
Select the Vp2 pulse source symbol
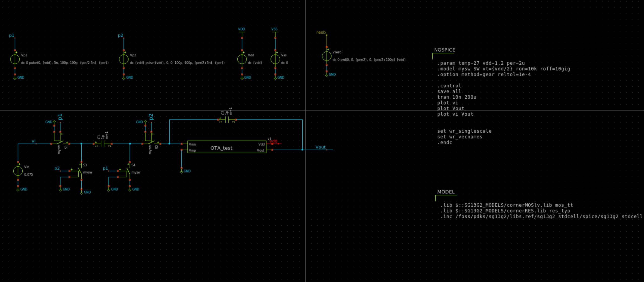[124, 59]
